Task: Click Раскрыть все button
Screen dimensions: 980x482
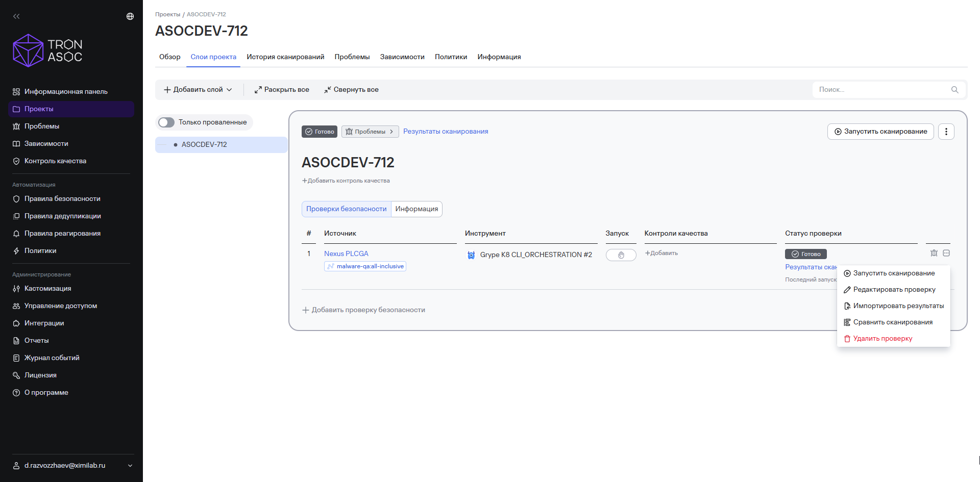Action: 282,89
